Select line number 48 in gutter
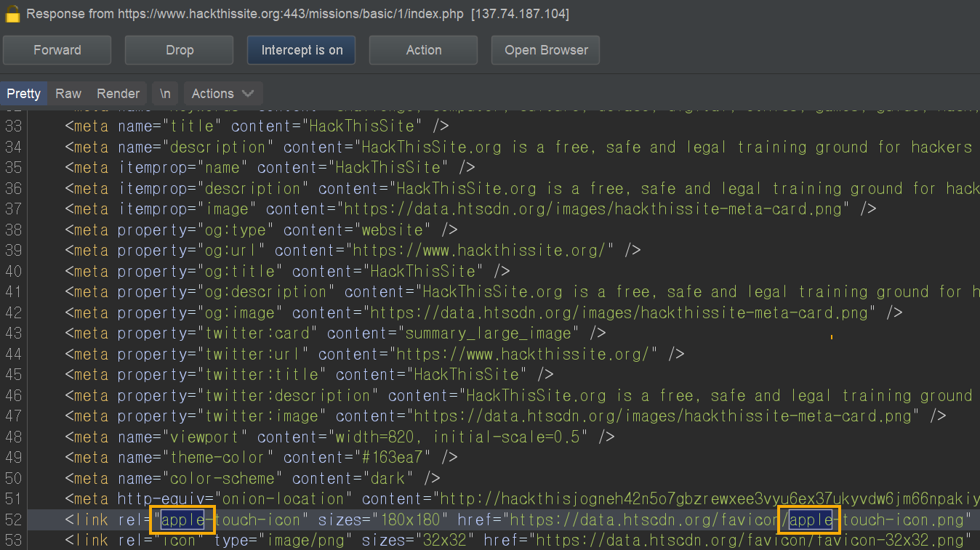This screenshot has width=980, height=550. pos(13,437)
